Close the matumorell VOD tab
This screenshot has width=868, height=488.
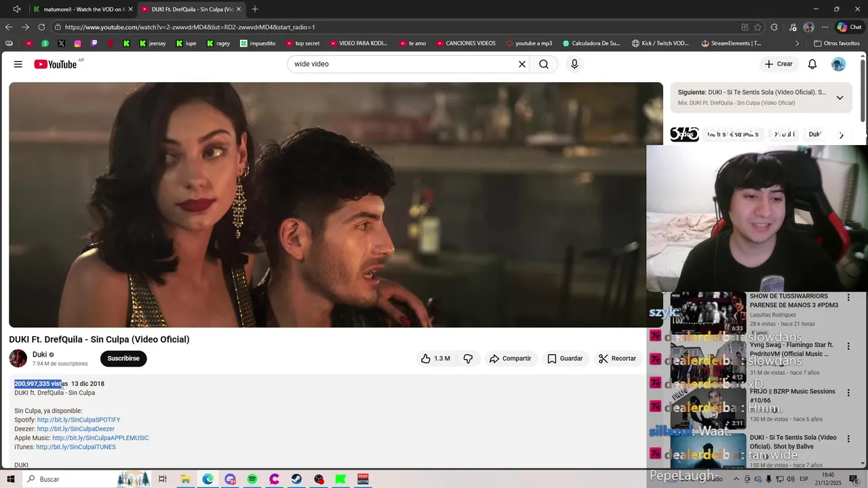pyautogui.click(x=130, y=9)
